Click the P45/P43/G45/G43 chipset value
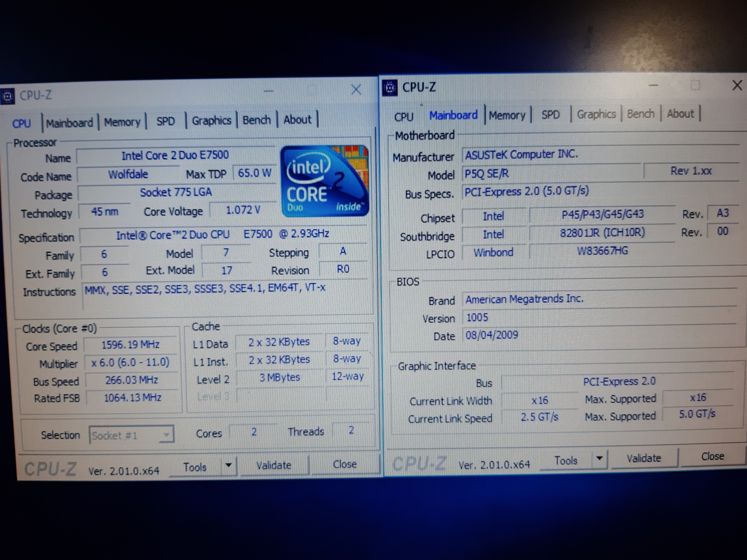 [x=602, y=214]
